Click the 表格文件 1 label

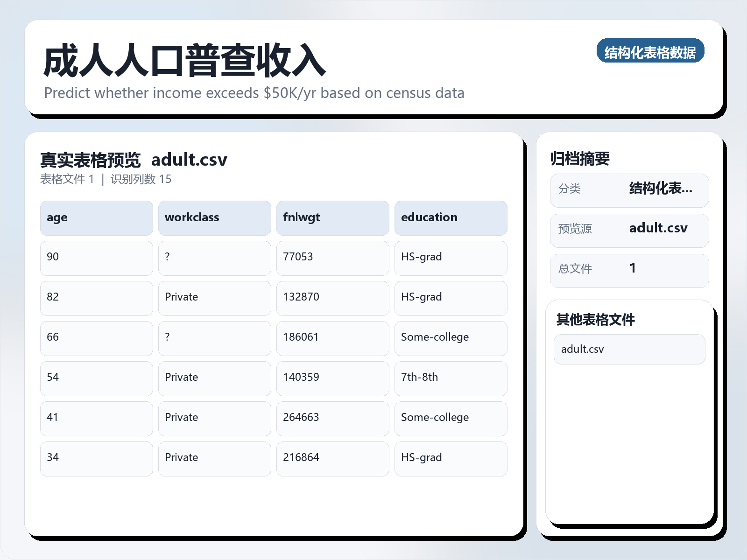[x=68, y=179]
